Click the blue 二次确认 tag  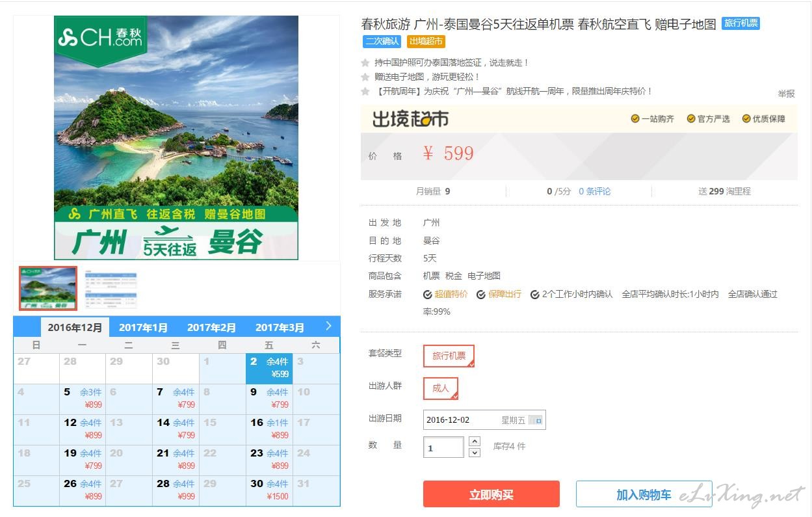(x=382, y=42)
